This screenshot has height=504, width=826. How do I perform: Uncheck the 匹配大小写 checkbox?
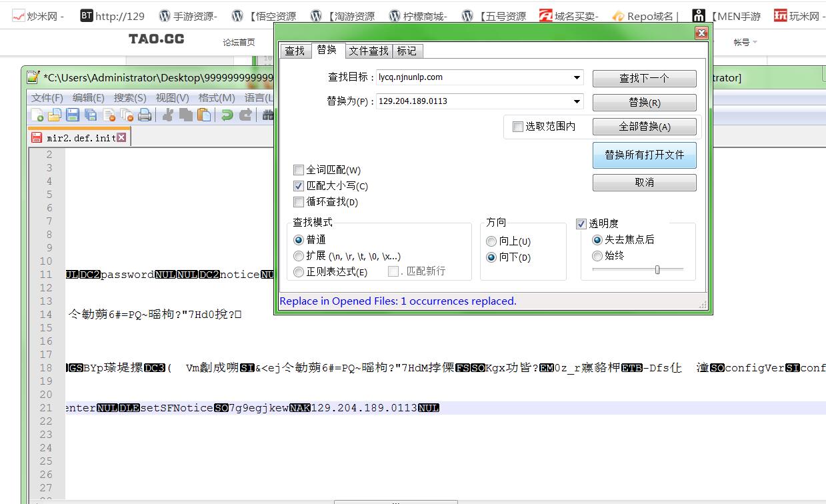point(299,186)
